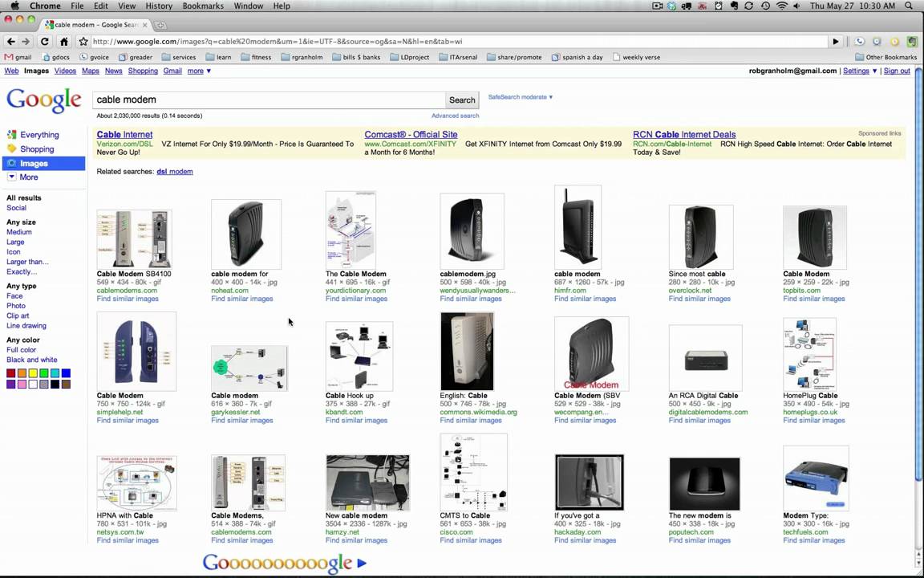This screenshot has height=578, width=924.
Task: Open the Bookmarks menu
Action: [203, 6]
